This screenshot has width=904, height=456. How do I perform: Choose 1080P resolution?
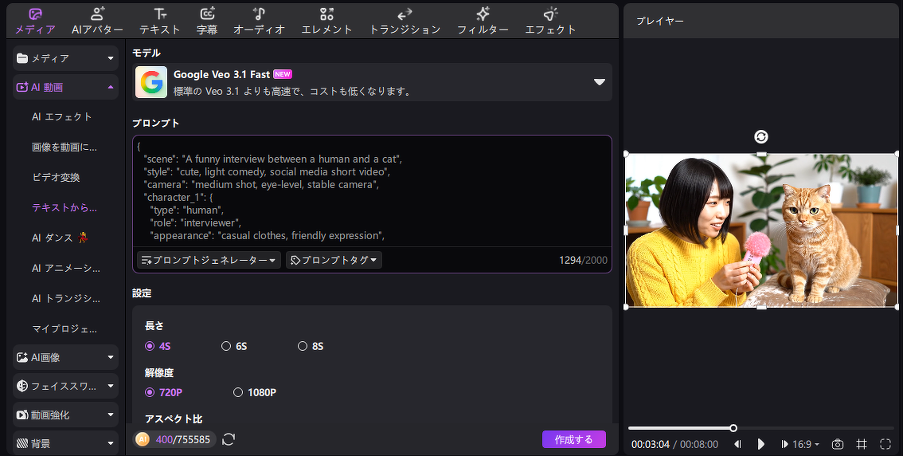tap(238, 392)
